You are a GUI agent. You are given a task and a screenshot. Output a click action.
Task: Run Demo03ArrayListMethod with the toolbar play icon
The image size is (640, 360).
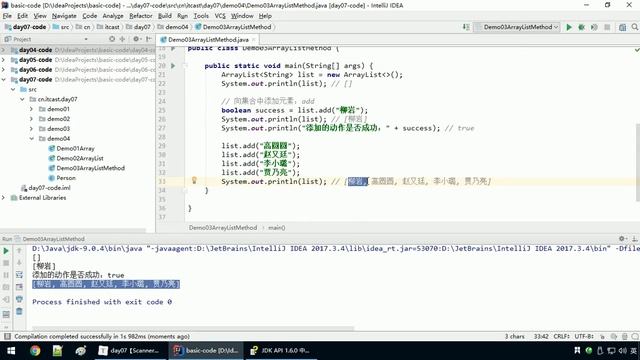tap(569, 27)
